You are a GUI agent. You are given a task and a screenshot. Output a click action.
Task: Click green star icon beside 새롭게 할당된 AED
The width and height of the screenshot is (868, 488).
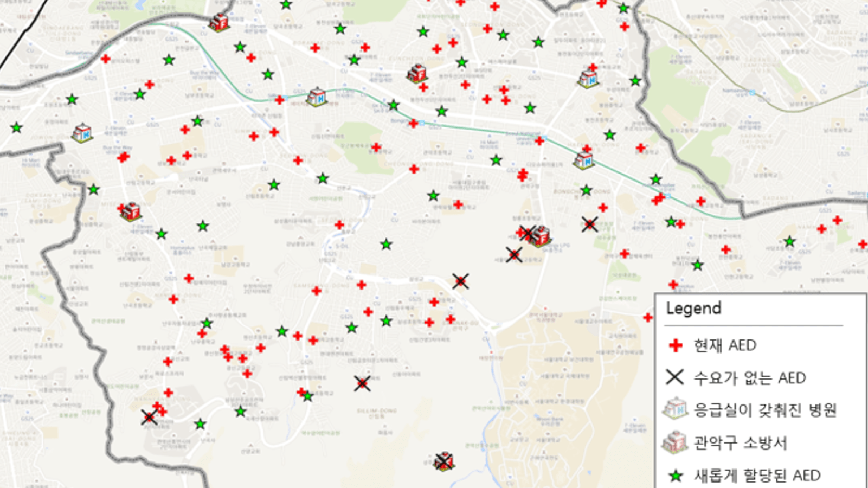coord(675,476)
